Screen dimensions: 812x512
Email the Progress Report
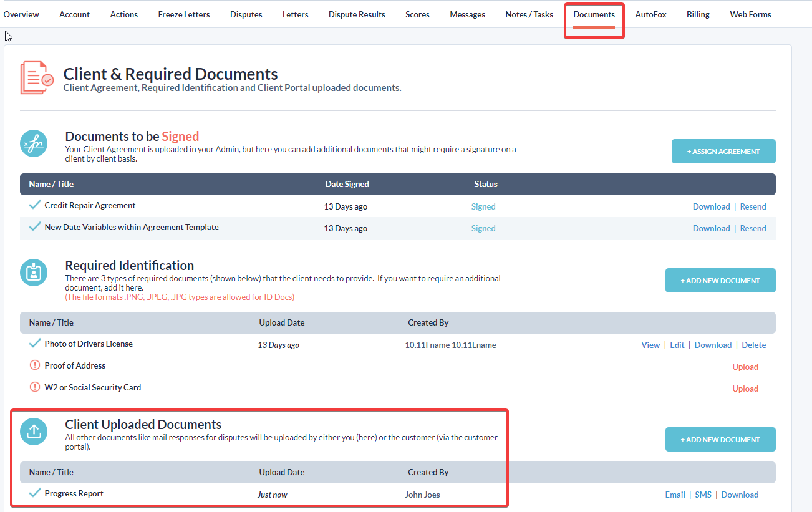675,495
